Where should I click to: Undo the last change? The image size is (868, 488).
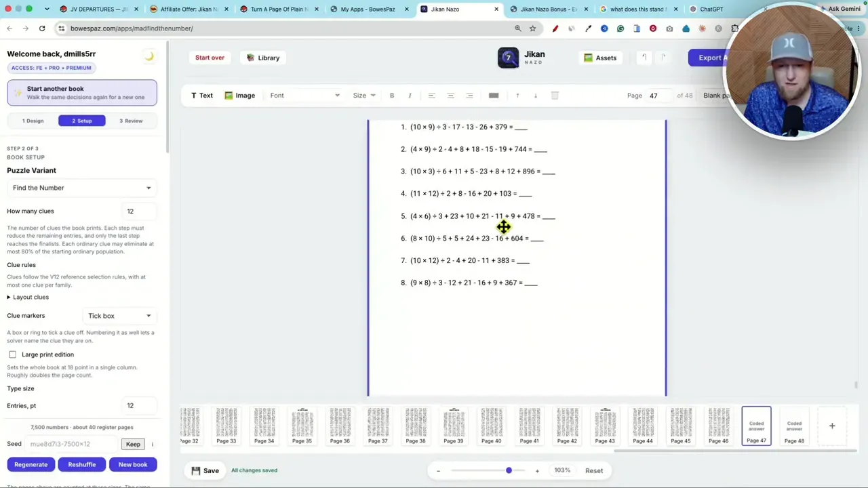click(x=644, y=58)
